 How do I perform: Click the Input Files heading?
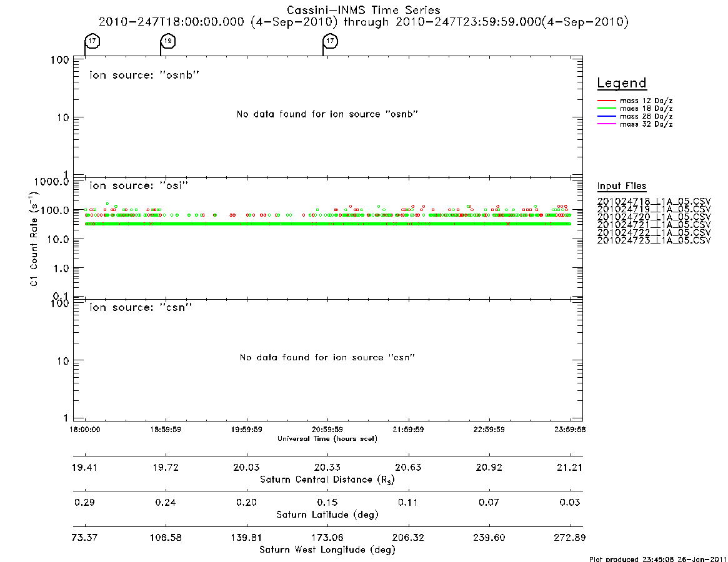622,186
